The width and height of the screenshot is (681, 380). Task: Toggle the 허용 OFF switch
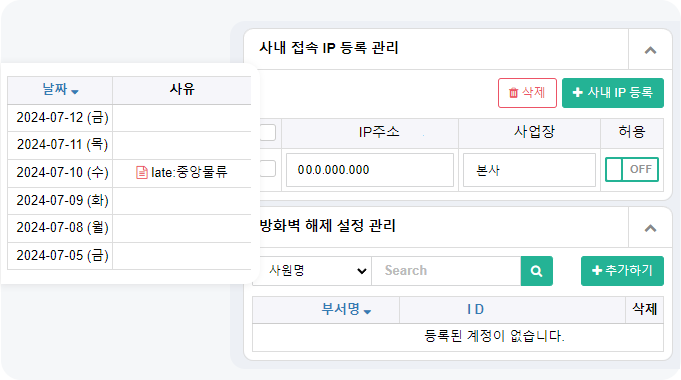point(632,169)
